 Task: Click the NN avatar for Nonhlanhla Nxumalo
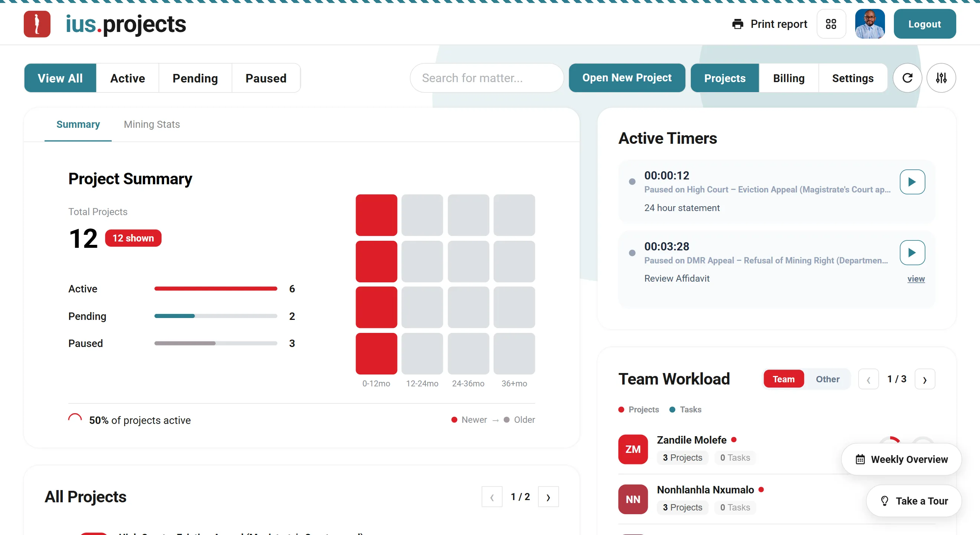633,499
